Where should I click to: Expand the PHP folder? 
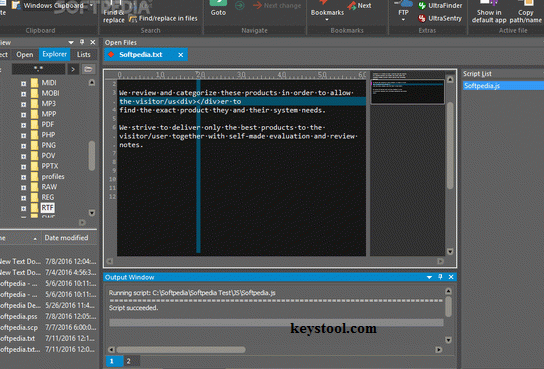(x=23, y=135)
